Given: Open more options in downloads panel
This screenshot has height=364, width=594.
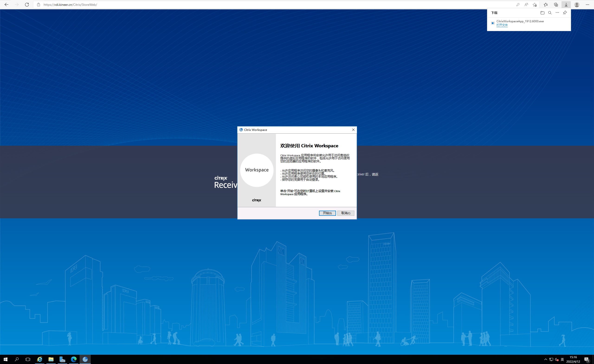Looking at the screenshot, I should coord(557,13).
